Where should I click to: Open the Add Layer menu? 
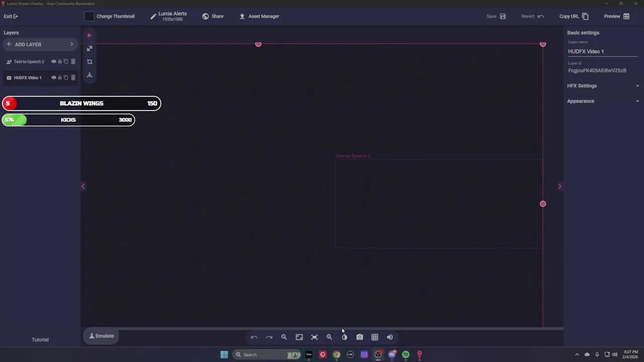[x=40, y=44]
